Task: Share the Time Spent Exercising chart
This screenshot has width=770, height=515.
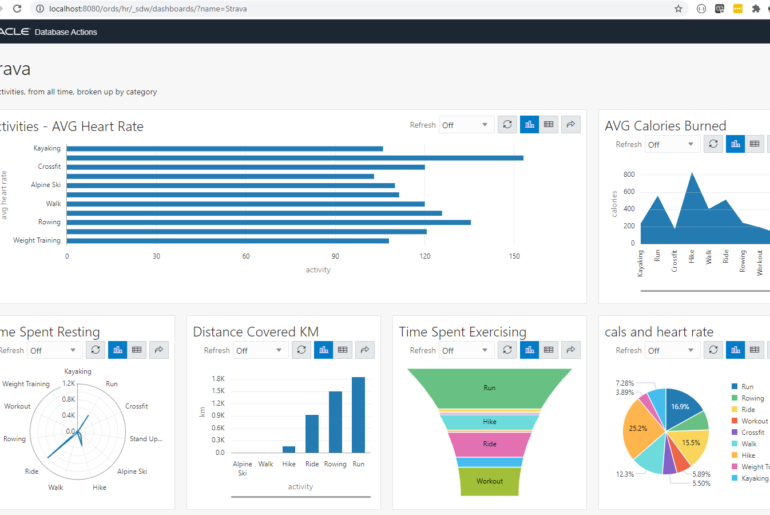Action: 571,350
